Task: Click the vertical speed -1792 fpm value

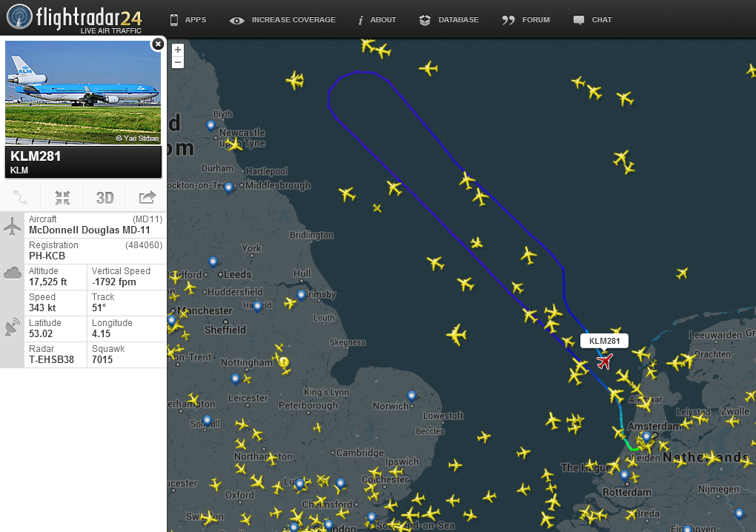Action: coord(114,282)
